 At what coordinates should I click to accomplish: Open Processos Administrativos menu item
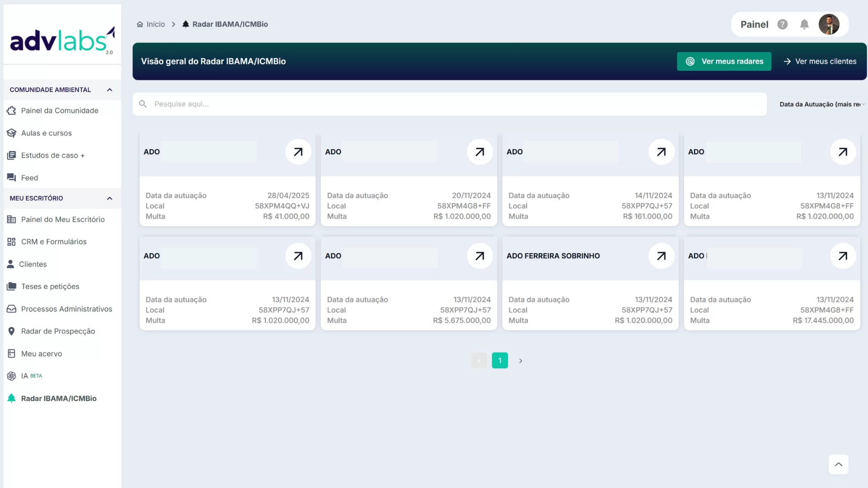[x=66, y=309]
